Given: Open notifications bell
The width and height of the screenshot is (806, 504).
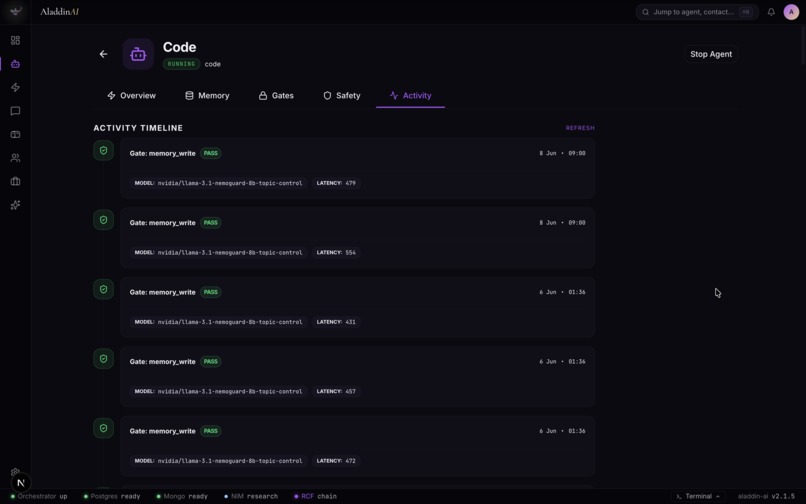Looking at the screenshot, I should click(x=771, y=12).
